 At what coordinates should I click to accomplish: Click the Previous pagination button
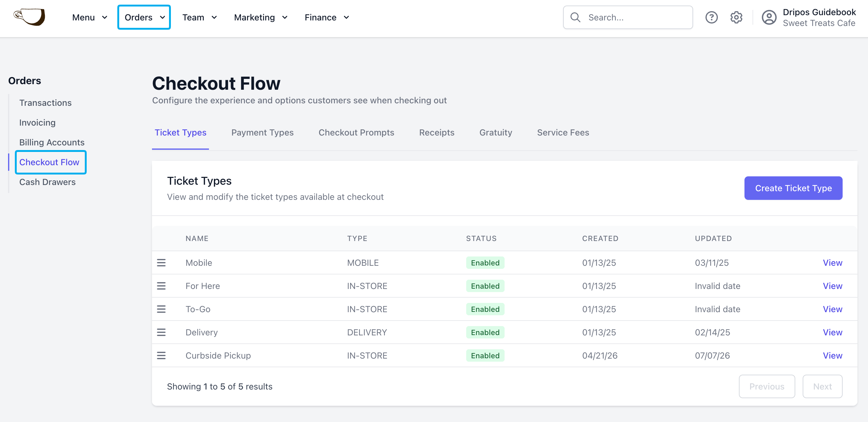tap(766, 387)
